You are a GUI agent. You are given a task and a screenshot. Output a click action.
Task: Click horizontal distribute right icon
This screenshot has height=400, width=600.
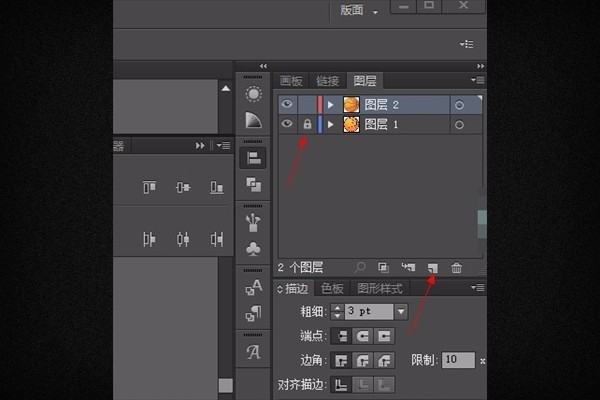click(217, 239)
